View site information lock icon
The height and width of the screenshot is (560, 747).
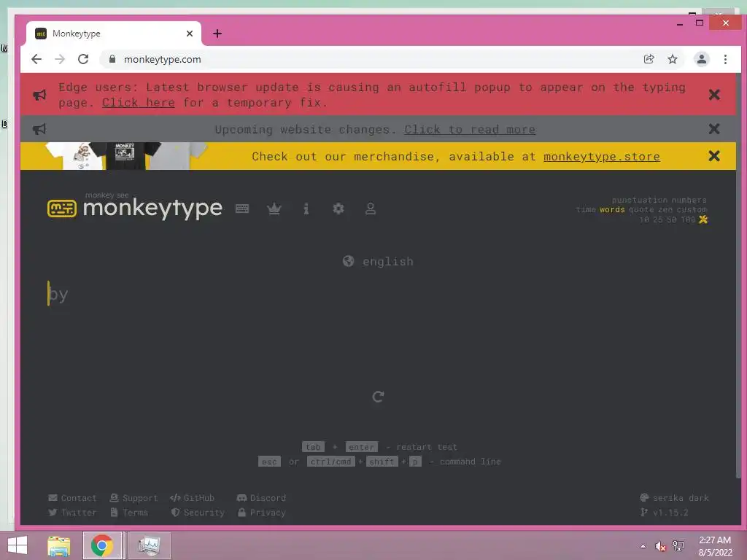[x=112, y=59]
